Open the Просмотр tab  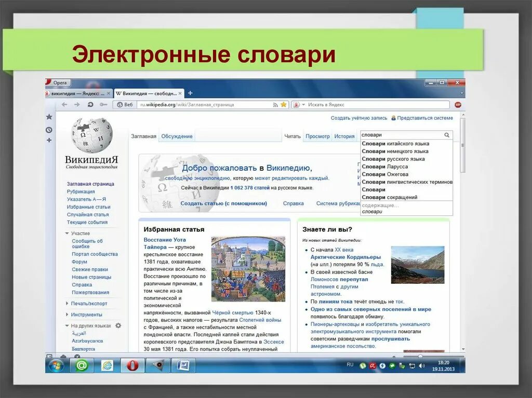[x=317, y=136]
